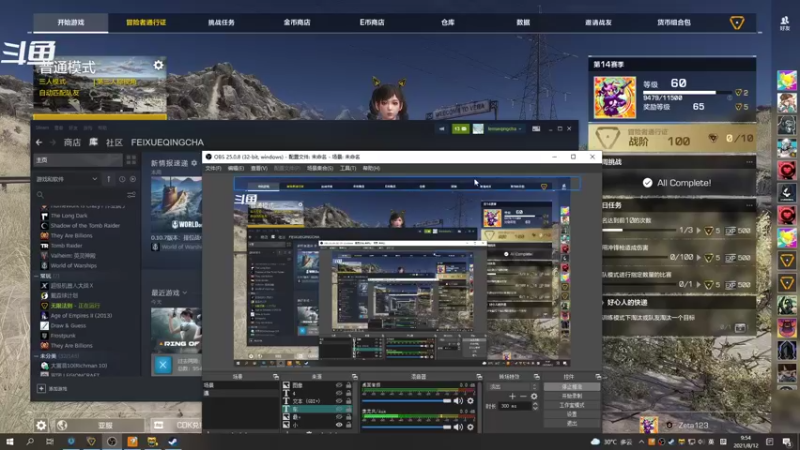Toggle eye of the last source row
This screenshot has width=800, height=450.
[339, 424]
